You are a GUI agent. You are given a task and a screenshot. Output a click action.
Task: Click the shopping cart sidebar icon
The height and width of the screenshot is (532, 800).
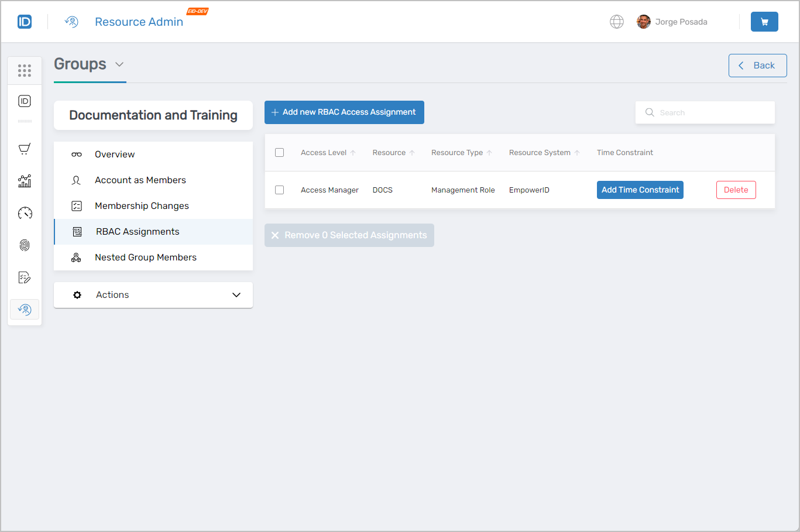click(x=24, y=149)
